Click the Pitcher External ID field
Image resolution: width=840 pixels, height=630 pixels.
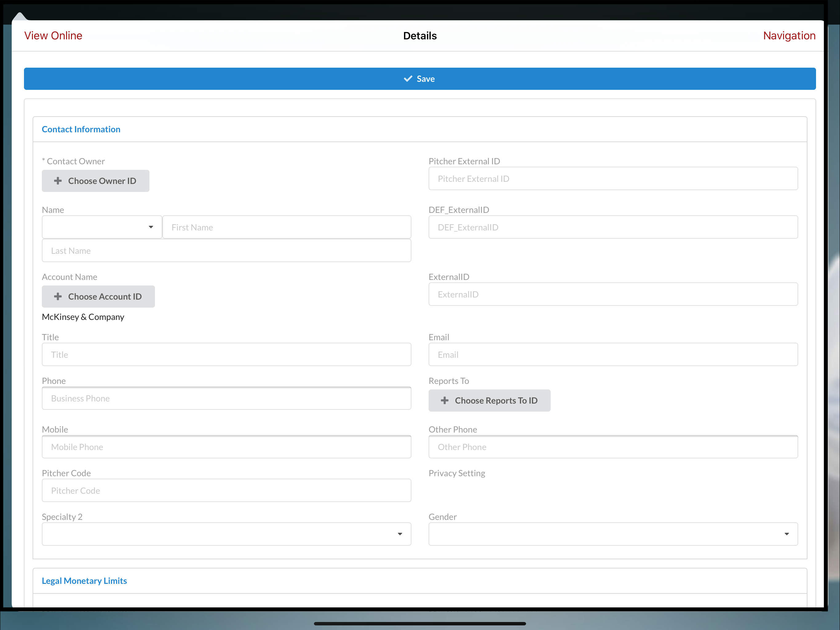coord(613,179)
